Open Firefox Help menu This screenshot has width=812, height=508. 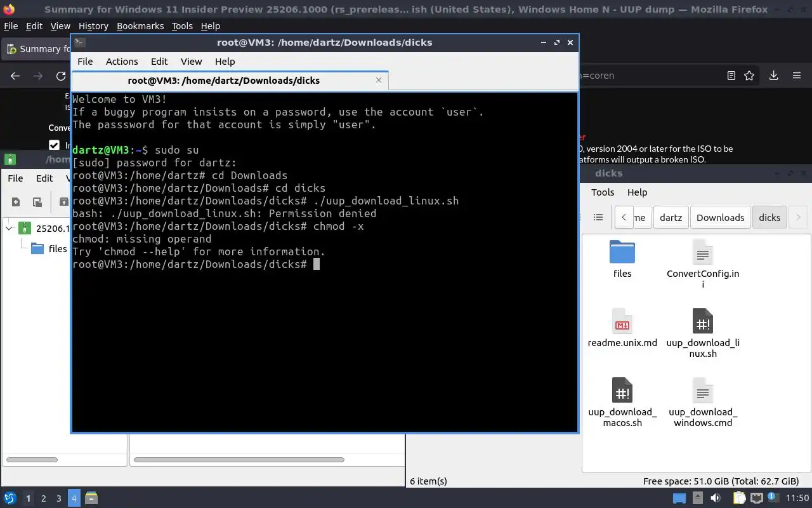tap(210, 26)
